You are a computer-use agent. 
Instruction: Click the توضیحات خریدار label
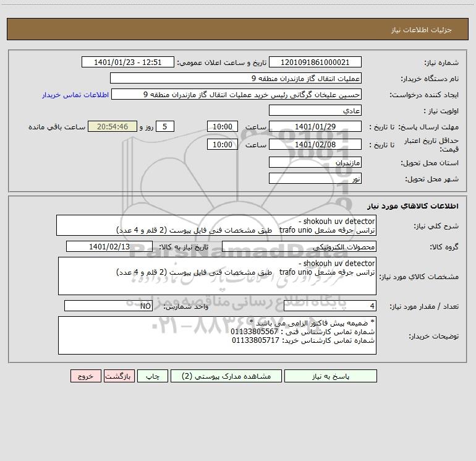[433, 336]
